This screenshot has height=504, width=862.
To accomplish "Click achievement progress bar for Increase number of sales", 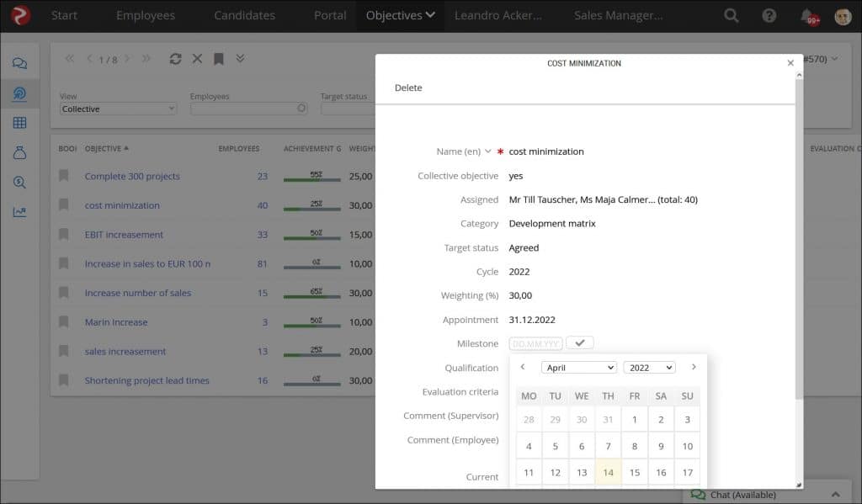I will [x=312, y=294].
